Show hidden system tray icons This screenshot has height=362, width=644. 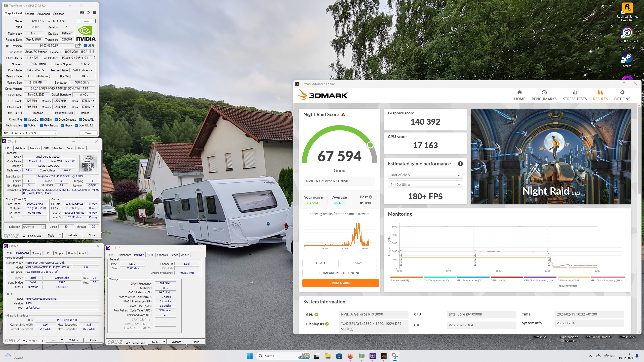[590, 356]
